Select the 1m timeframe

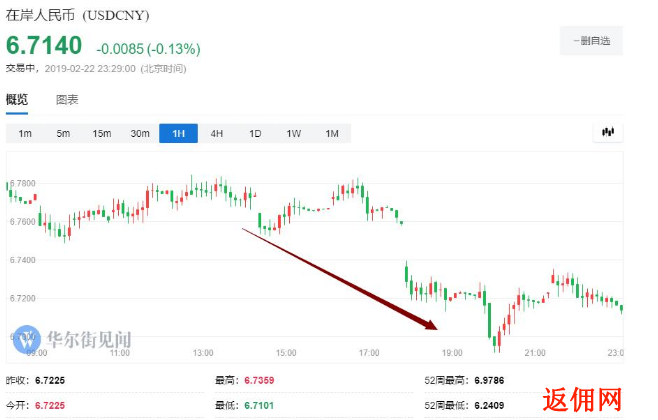[25, 133]
